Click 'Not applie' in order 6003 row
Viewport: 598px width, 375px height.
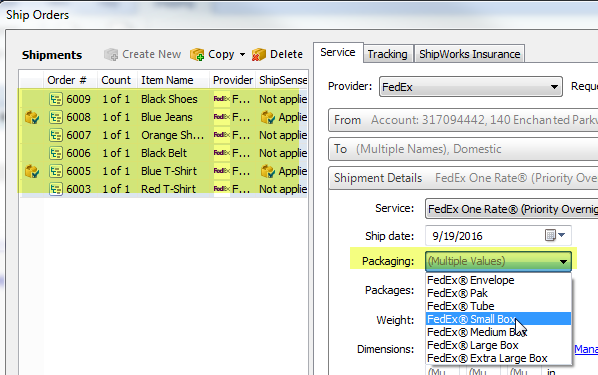(283, 189)
